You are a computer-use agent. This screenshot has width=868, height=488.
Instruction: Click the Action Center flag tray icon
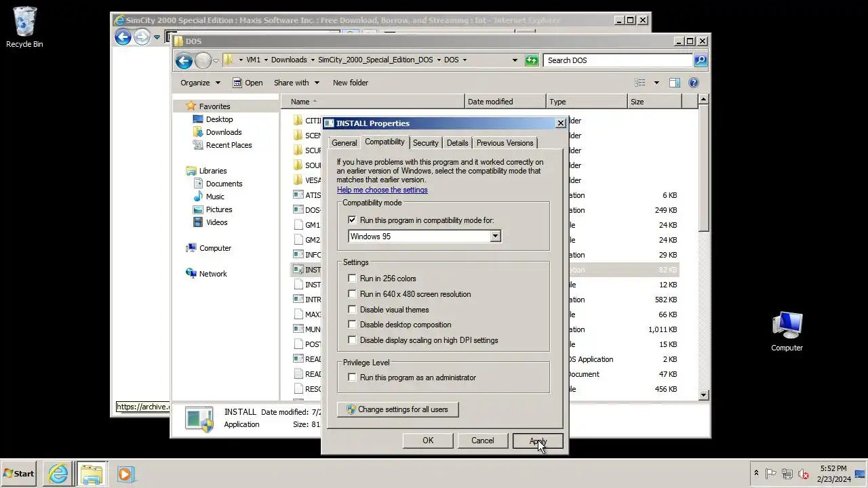click(771, 474)
